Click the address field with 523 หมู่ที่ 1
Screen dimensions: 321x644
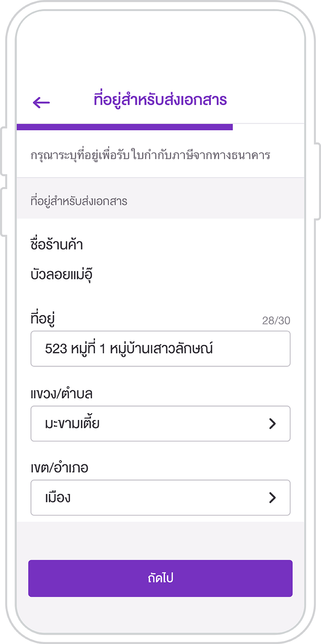[x=160, y=349]
